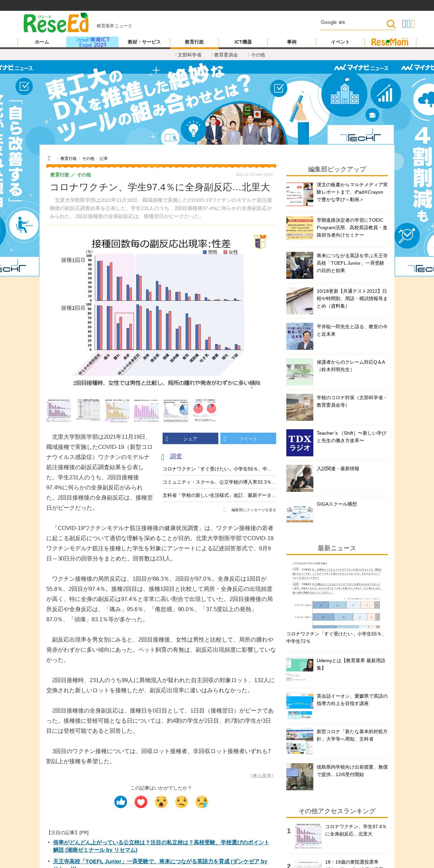This screenshot has height=868, width=434.
Task: Select the fourth pink bar chart thumbnail
Action: click(x=147, y=410)
